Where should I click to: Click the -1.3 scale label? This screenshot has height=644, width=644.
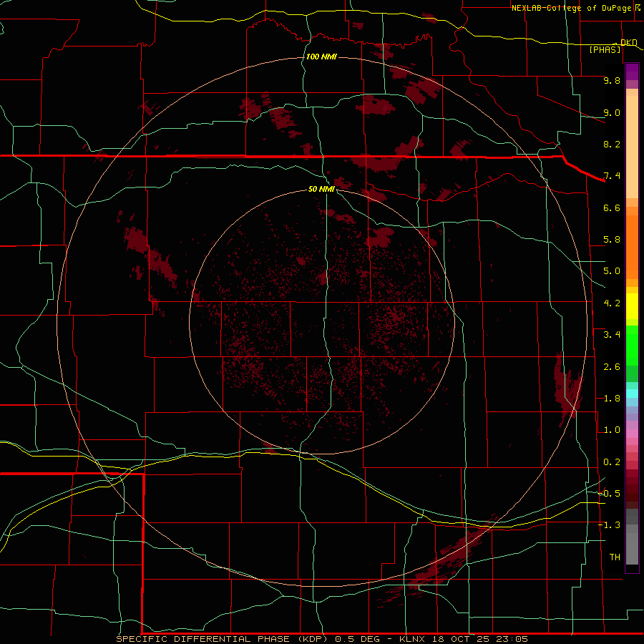(x=609, y=525)
